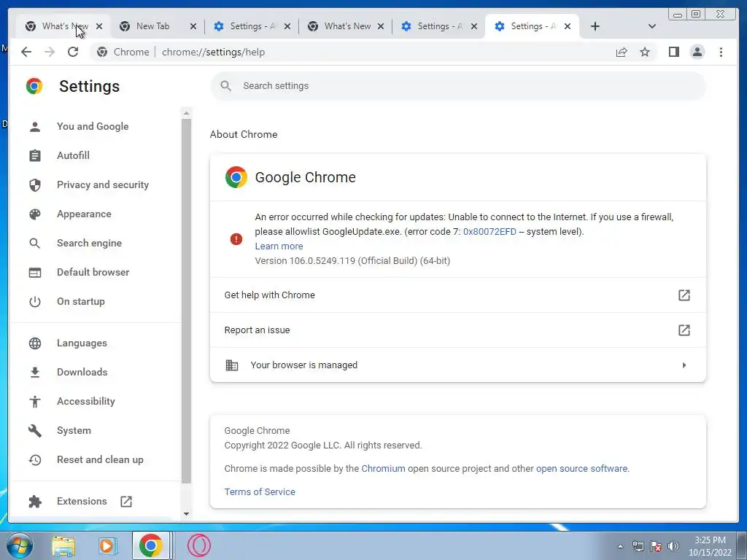747x560 pixels.
Task: Click the clipboard icon for Autofill
Action: click(35, 156)
